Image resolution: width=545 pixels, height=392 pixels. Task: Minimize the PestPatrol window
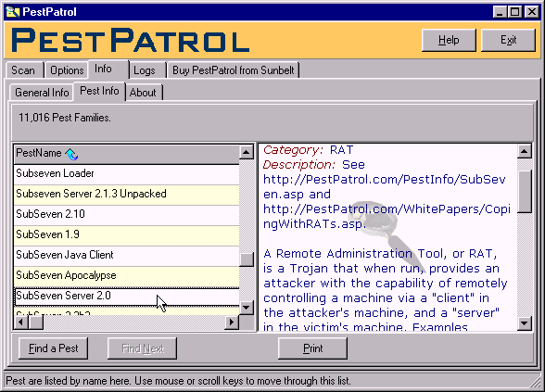coord(500,12)
